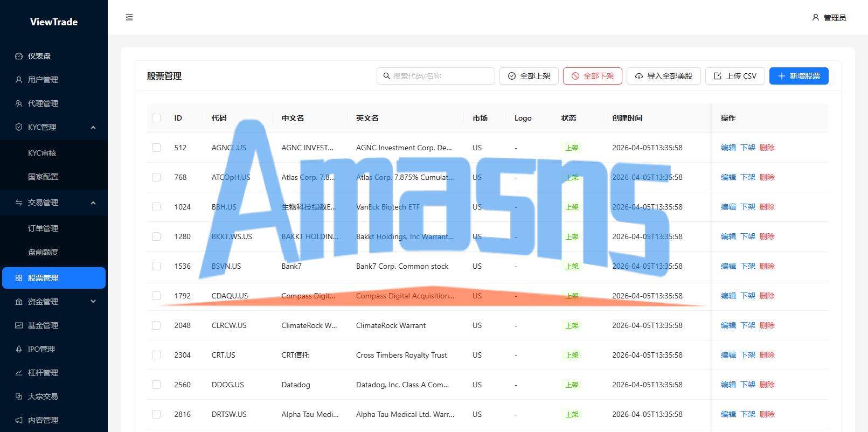Click the red 全部下架 button
The image size is (868, 432).
click(x=593, y=76)
